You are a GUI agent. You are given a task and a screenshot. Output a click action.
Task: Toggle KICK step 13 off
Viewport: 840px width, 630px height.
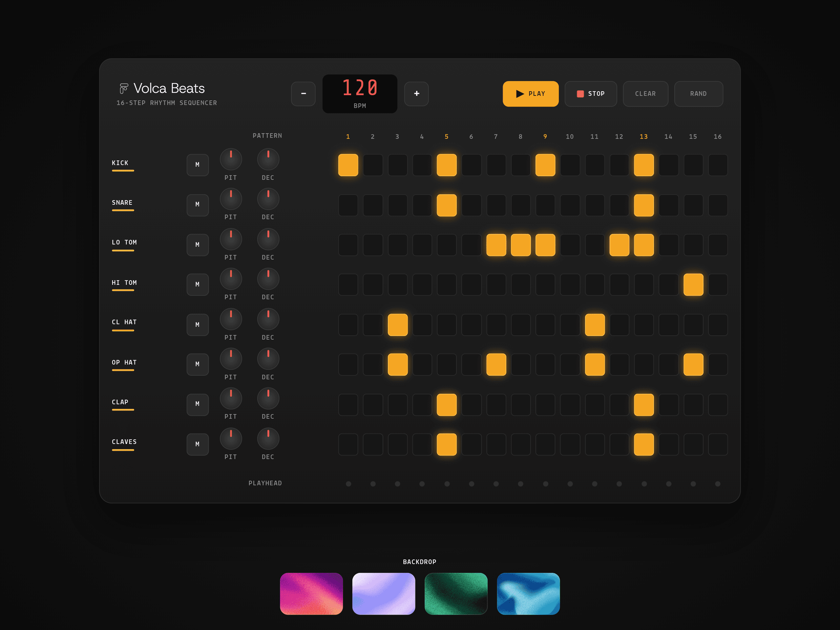click(644, 165)
